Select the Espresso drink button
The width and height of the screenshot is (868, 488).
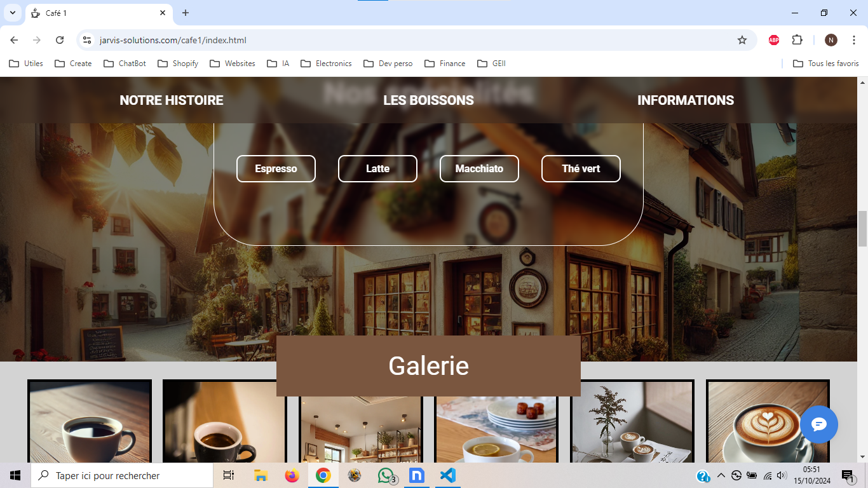[276, 168]
